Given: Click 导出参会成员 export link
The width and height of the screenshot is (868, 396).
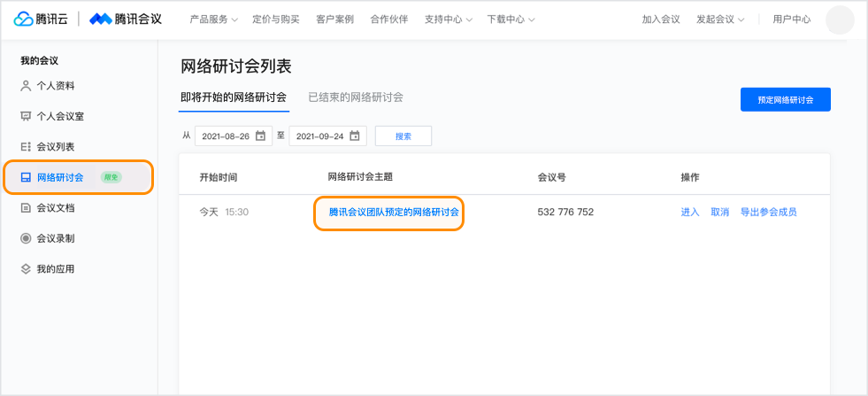Looking at the screenshot, I should (768, 213).
